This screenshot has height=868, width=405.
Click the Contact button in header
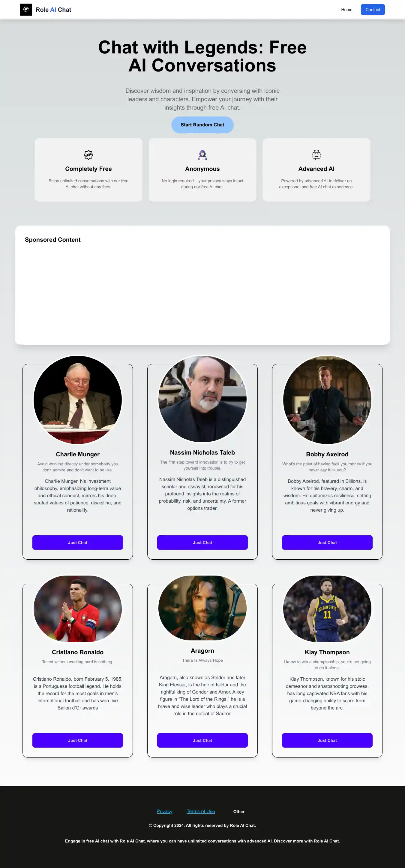[373, 9]
